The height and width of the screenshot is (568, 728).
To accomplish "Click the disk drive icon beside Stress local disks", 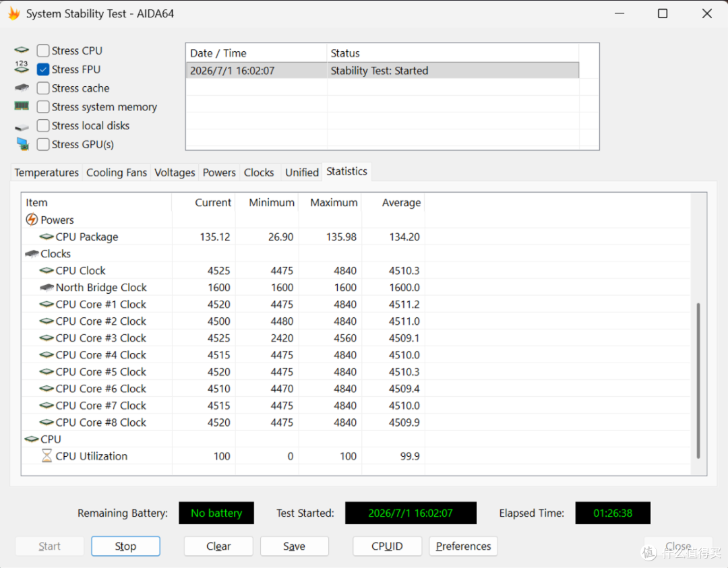I will click(22, 127).
